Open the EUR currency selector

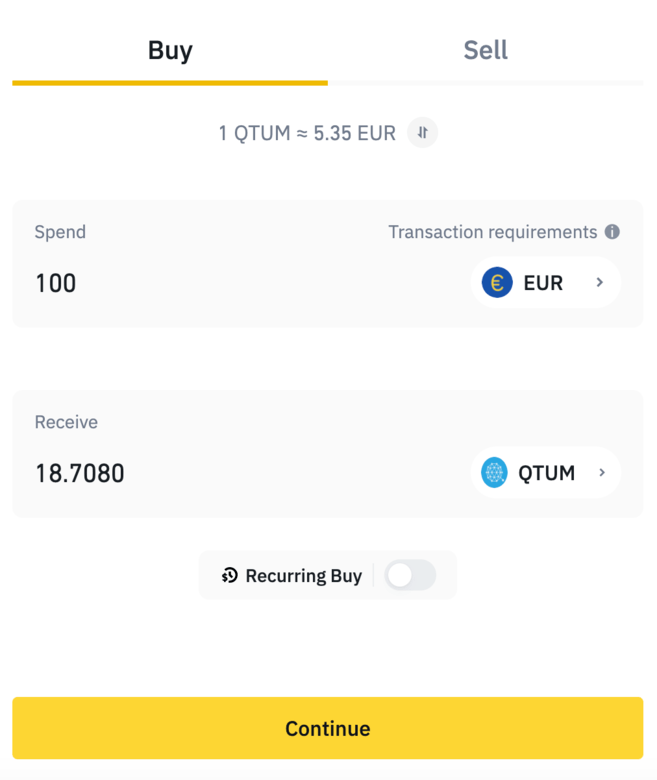pyautogui.click(x=545, y=283)
